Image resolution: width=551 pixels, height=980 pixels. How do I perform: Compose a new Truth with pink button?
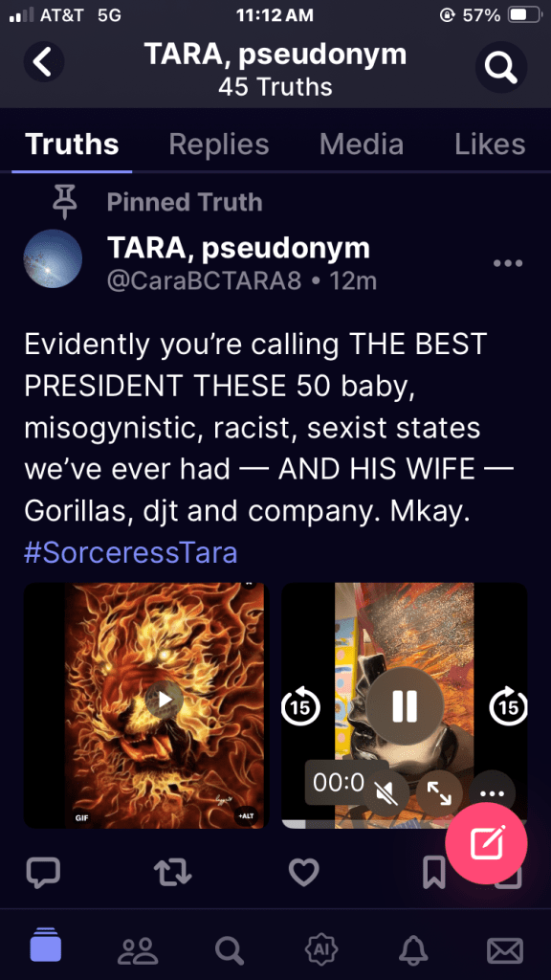486,843
